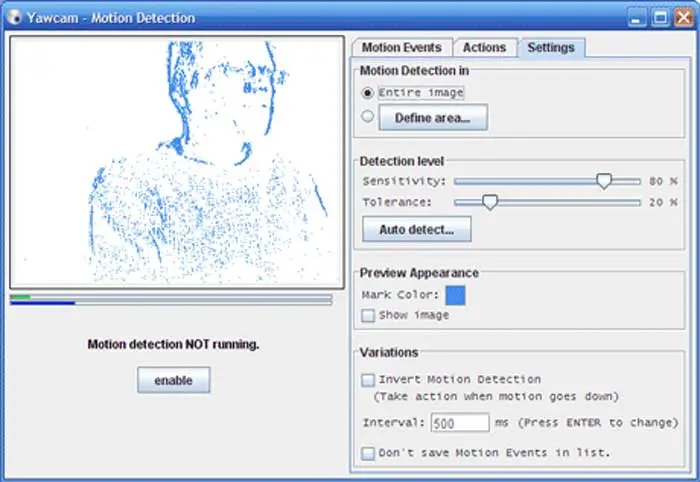The height and width of the screenshot is (482, 700).
Task: Enable the Show image checkbox
Action: point(368,316)
